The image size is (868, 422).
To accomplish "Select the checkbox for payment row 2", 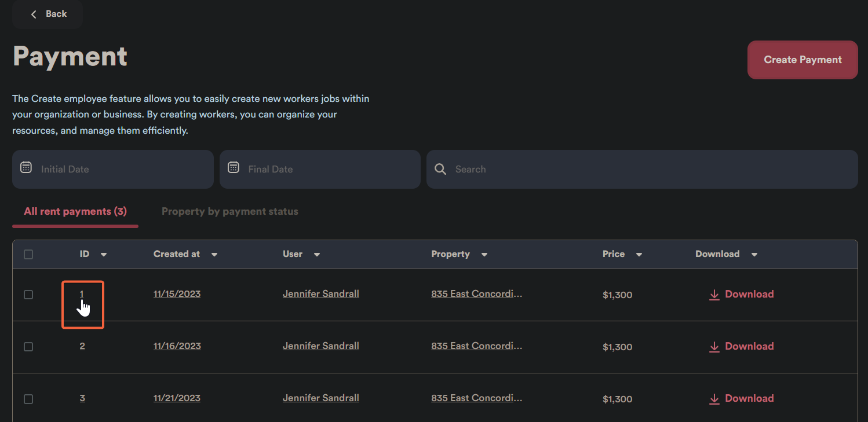I will tap(28, 347).
